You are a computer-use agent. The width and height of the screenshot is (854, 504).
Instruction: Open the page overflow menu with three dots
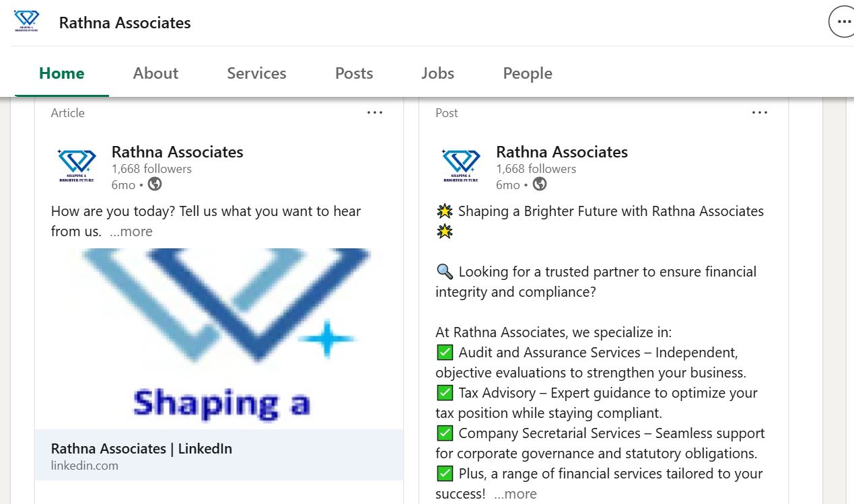pos(843,22)
